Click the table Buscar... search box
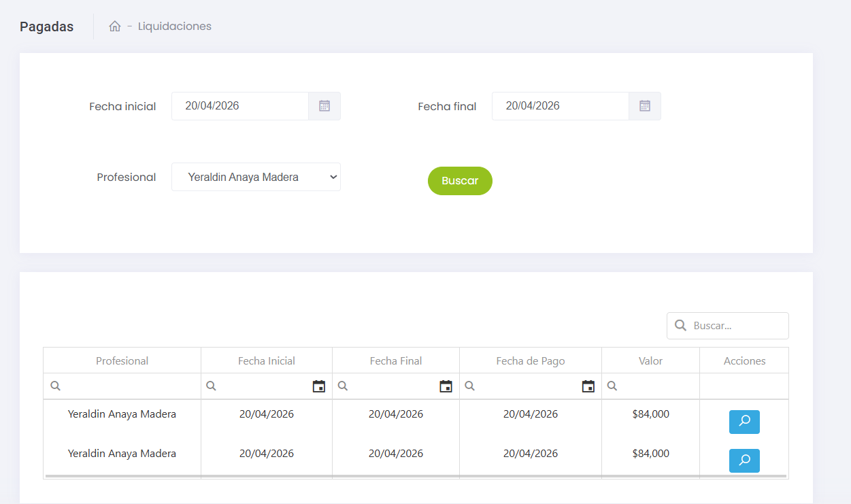Screen dimensions: 851x504 (736, 326)
